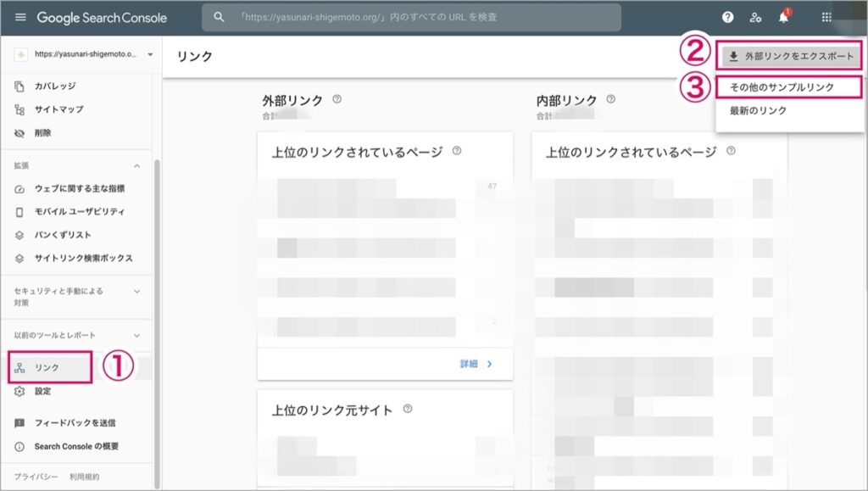Click help icon beside 上位のリンク元サイト
Viewport: 868px width, 491px height.
(x=408, y=409)
